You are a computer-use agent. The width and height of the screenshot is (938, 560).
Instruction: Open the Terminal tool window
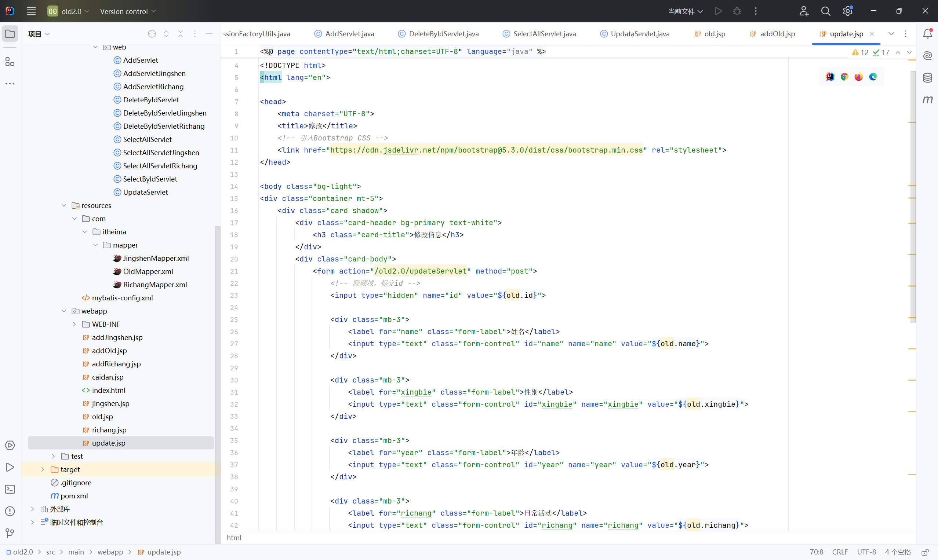pyautogui.click(x=10, y=489)
